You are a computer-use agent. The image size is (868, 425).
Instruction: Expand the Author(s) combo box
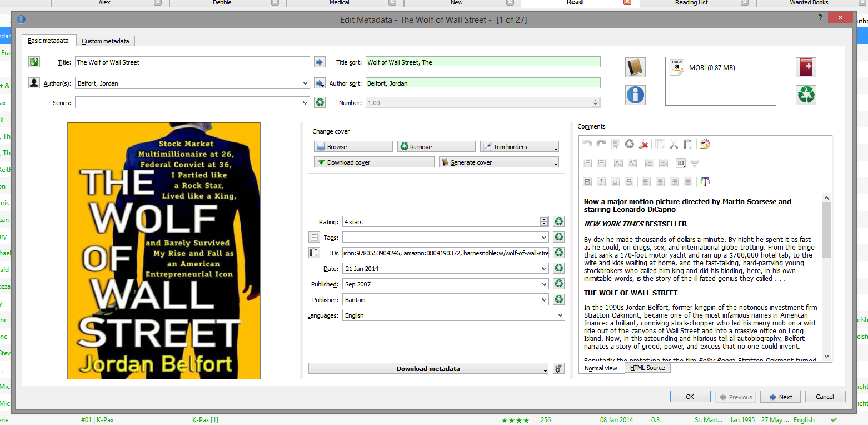point(305,83)
